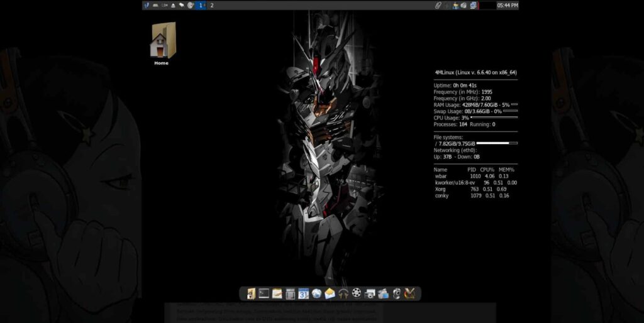Click the last dock icon on right
This screenshot has height=323, width=644.
[x=409, y=293]
